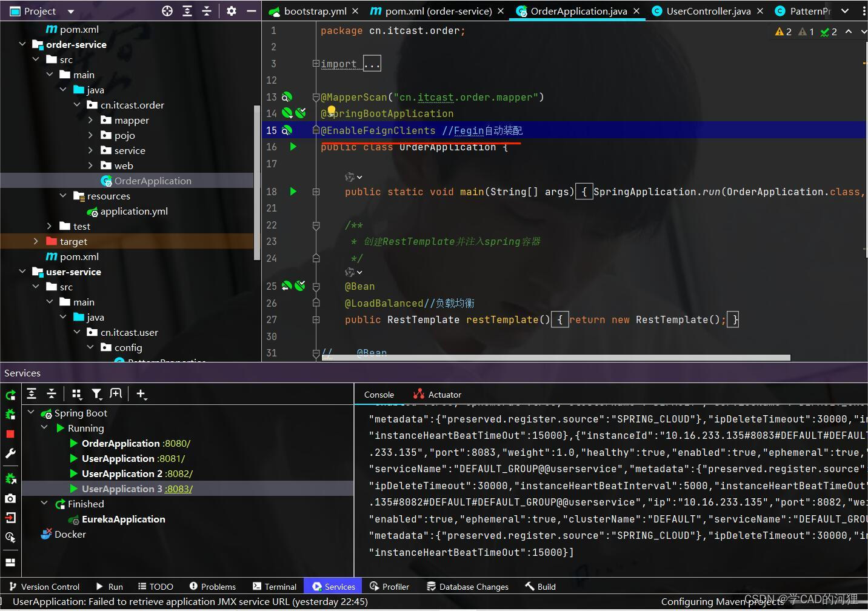Collapse the user-service module
The image size is (868, 611).
tap(22, 272)
